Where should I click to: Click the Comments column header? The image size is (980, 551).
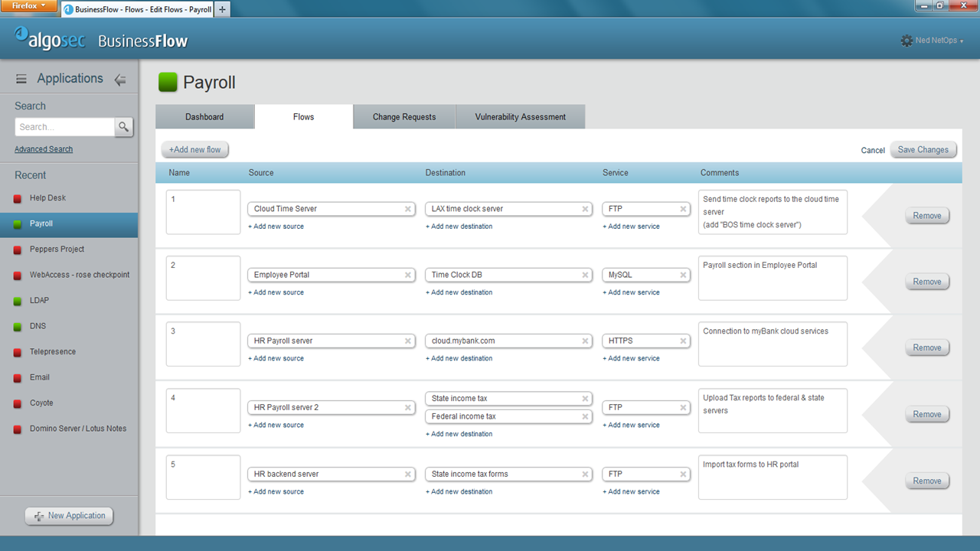point(720,173)
